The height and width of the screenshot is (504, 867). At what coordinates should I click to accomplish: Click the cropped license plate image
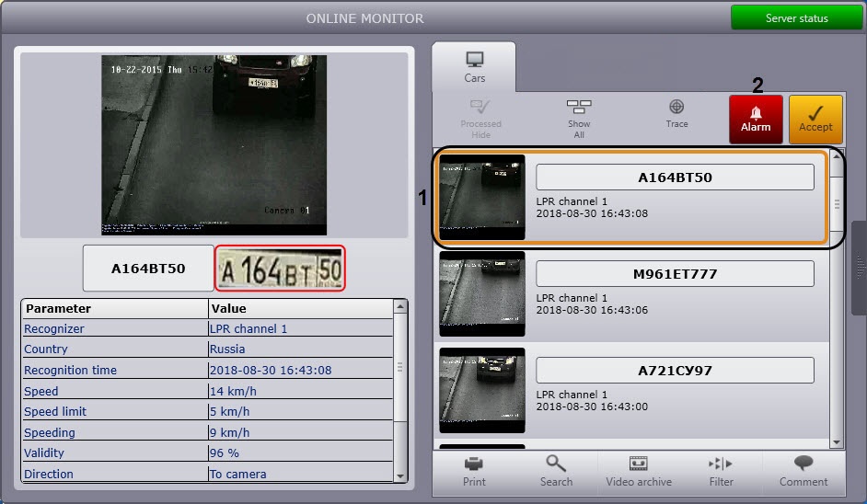coord(281,269)
